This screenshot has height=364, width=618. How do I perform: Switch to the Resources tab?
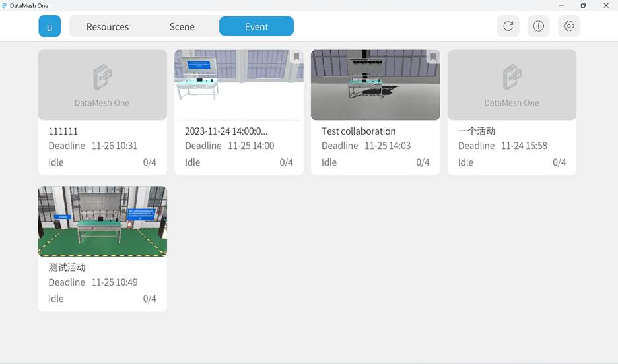pos(108,27)
